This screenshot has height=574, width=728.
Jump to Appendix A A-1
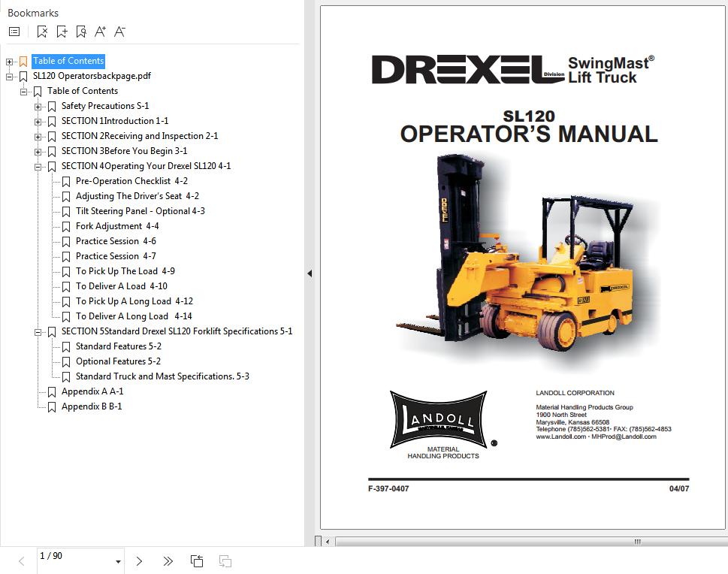tap(92, 391)
